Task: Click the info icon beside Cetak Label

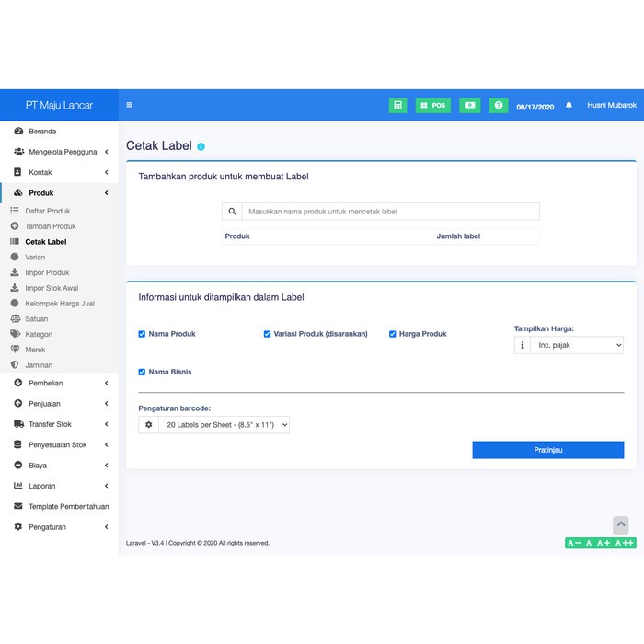Action: 201,146
